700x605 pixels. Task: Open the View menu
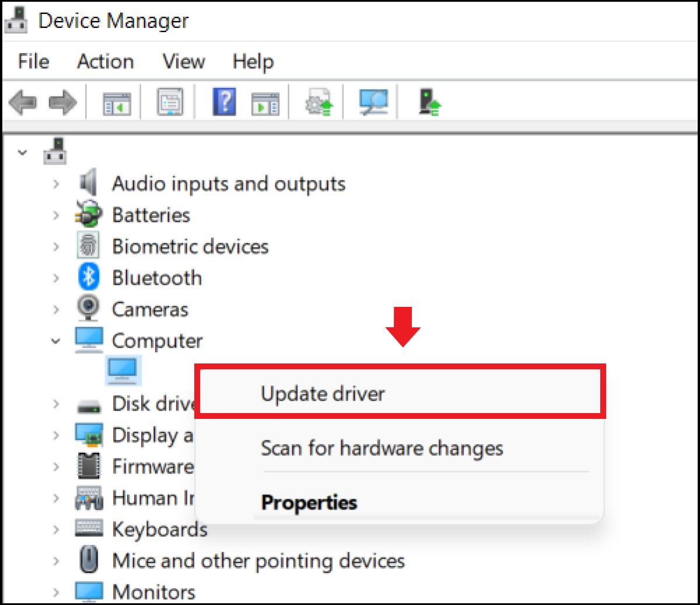pos(183,61)
